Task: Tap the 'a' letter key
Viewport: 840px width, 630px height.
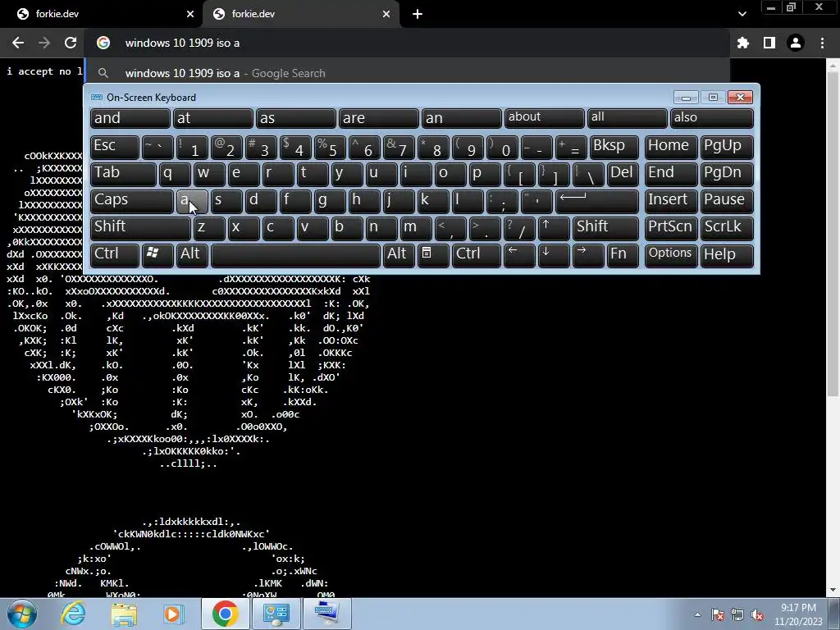Action: click(x=192, y=201)
